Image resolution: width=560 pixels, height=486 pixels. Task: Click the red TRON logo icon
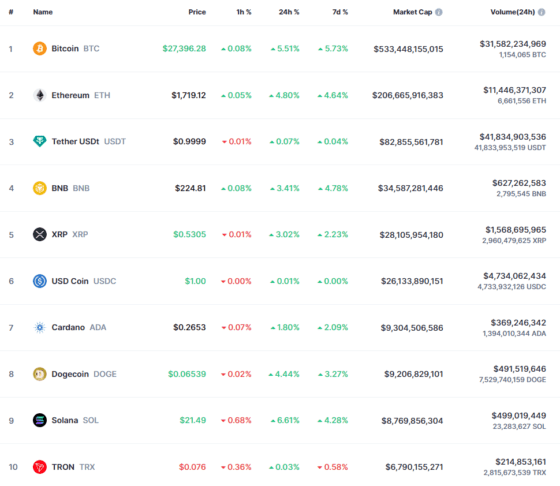(x=40, y=467)
